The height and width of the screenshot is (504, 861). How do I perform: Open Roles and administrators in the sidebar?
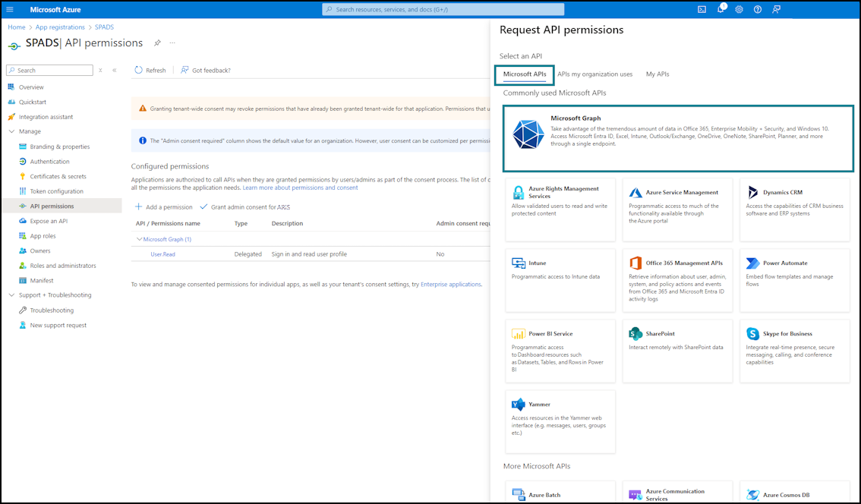[x=61, y=265]
